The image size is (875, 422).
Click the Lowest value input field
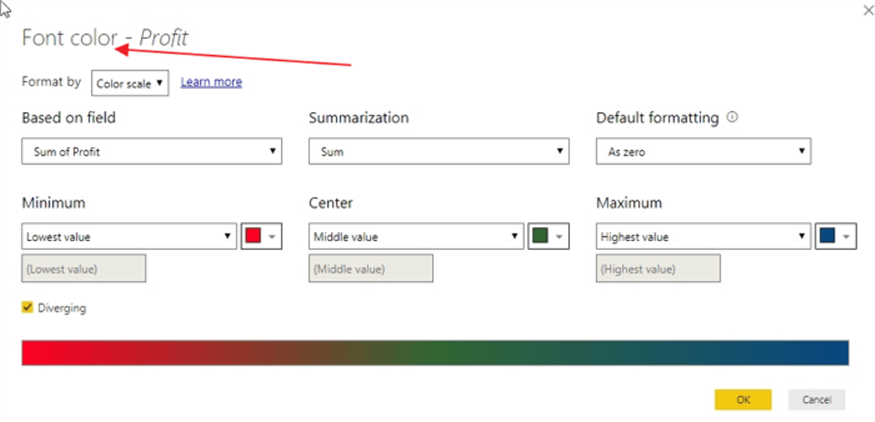point(84,269)
